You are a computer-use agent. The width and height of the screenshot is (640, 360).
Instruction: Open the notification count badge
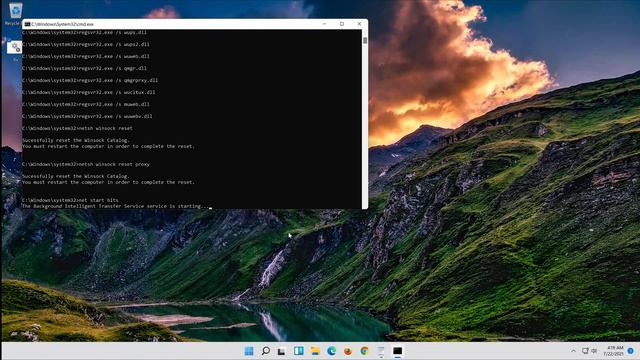631,351
